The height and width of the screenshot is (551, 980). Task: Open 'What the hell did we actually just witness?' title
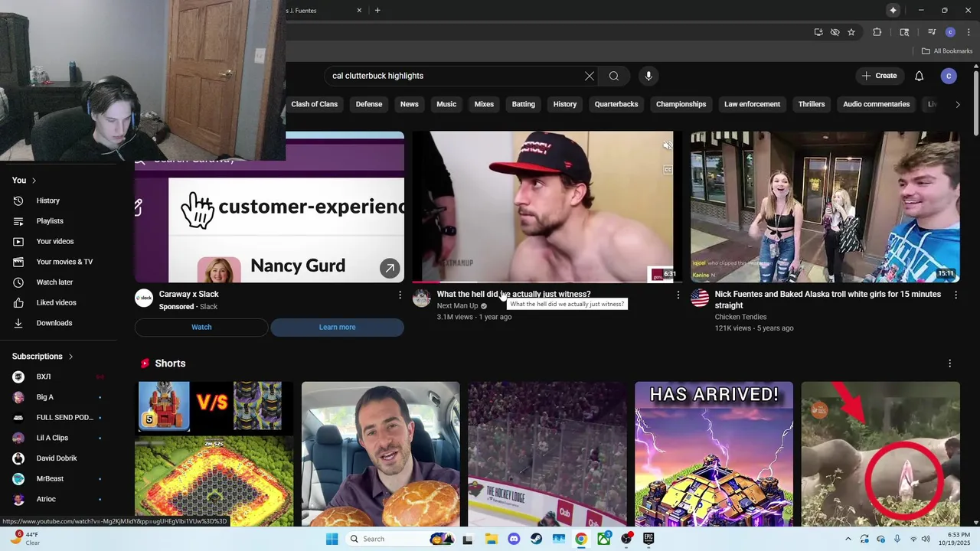click(x=514, y=294)
